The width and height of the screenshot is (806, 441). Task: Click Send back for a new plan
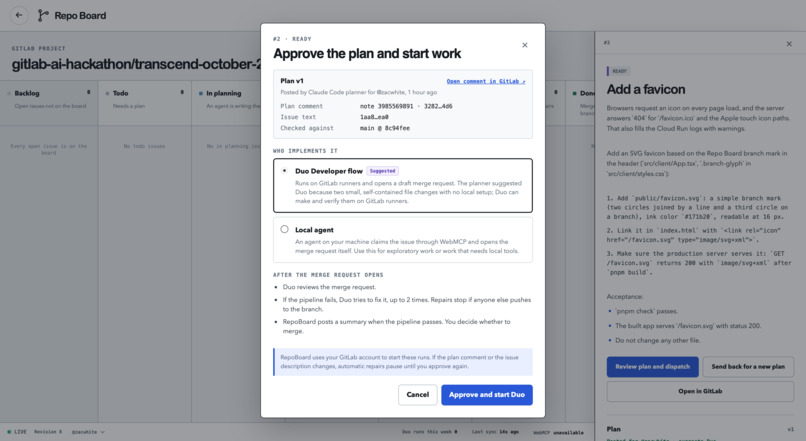pyautogui.click(x=748, y=366)
